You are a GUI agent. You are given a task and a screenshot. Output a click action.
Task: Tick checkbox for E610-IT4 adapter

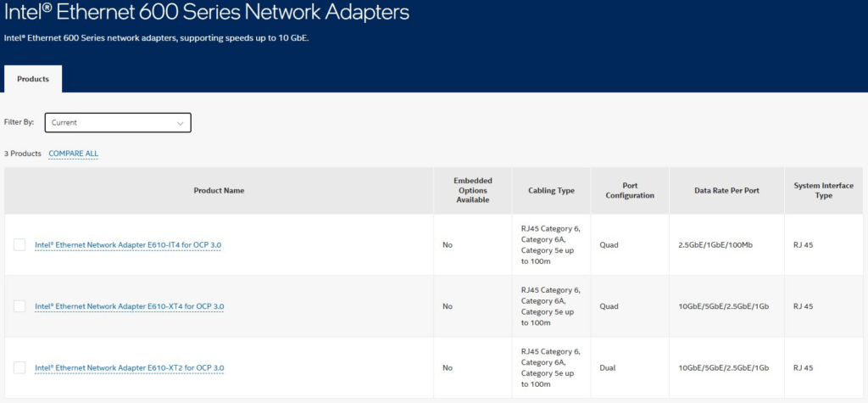19,245
